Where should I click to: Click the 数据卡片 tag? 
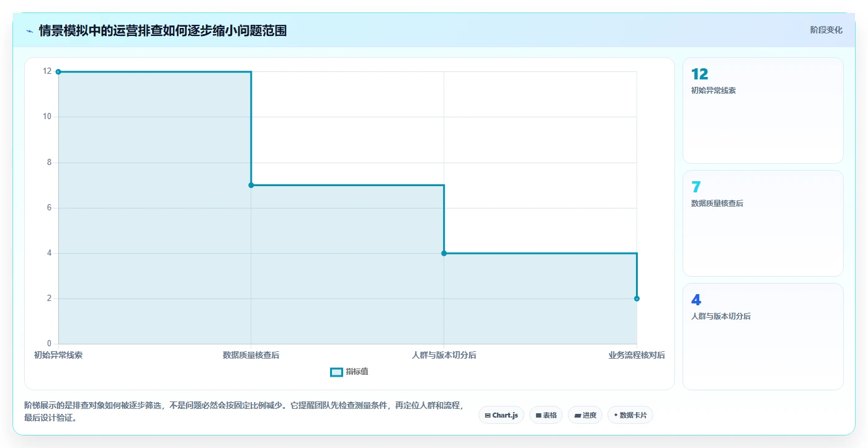pos(630,415)
